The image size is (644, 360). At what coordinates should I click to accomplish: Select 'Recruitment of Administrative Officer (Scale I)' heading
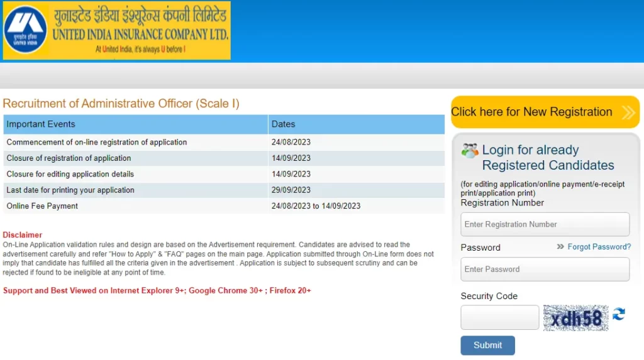point(121,104)
